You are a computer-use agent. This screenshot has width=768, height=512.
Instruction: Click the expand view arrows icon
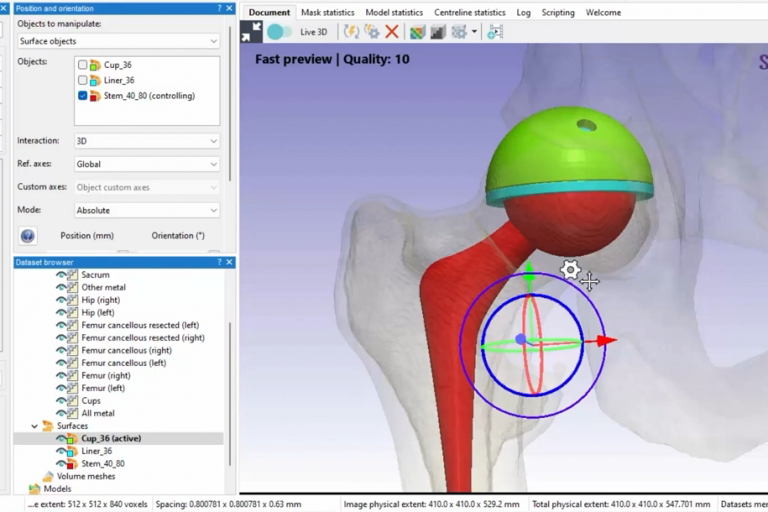[251, 32]
